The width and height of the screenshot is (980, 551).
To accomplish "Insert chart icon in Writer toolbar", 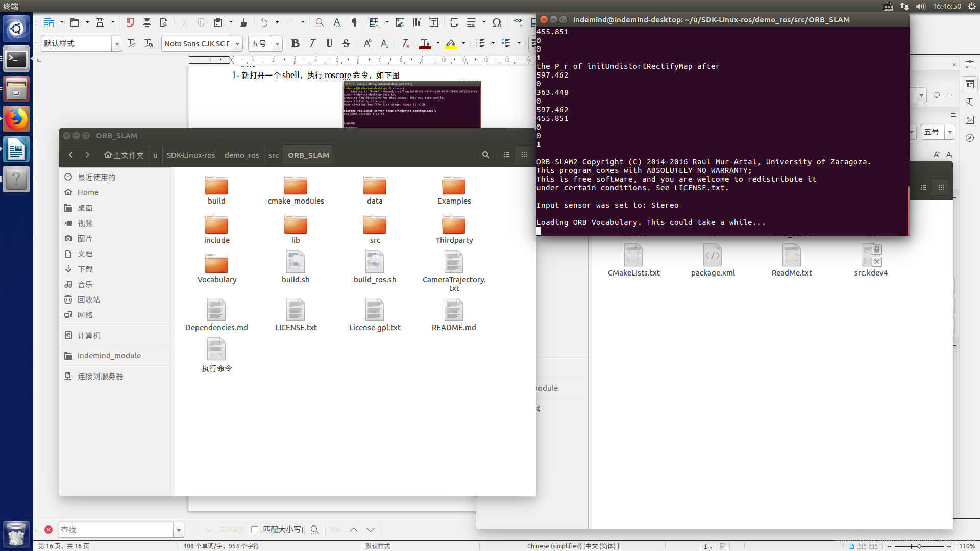I will [x=417, y=22].
